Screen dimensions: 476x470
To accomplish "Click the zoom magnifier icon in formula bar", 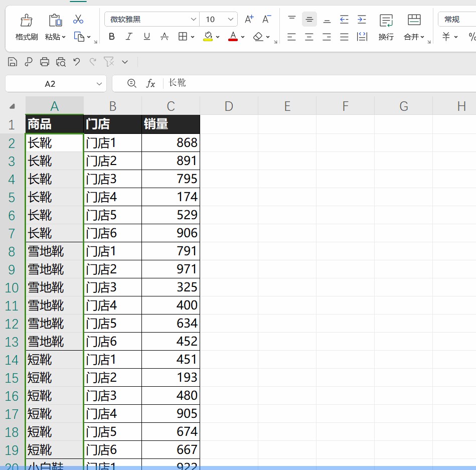I will pos(131,83).
